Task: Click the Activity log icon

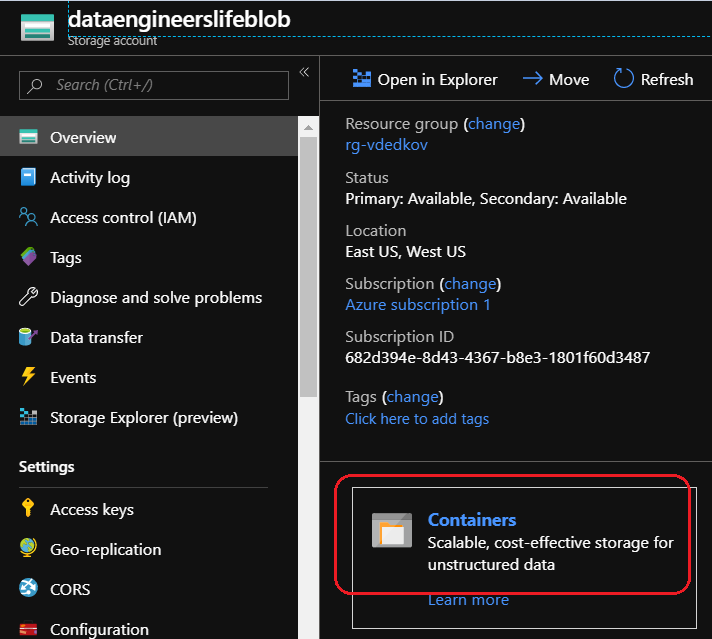Action: click(28, 177)
